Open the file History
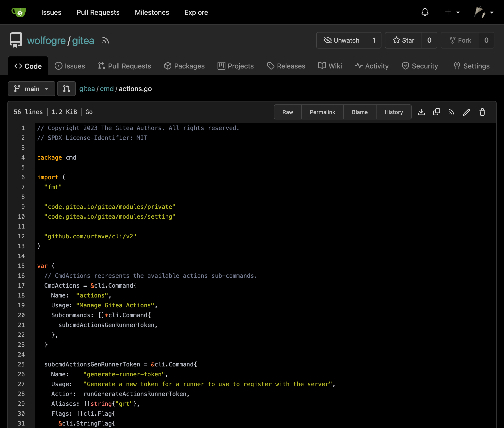This screenshot has height=428, width=504. coord(393,112)
